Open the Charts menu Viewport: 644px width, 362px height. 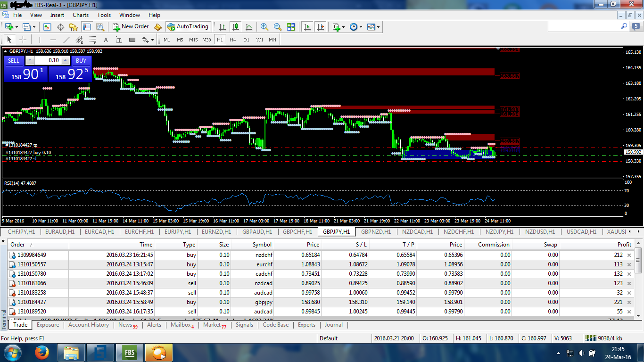click(x=81, y=15)
